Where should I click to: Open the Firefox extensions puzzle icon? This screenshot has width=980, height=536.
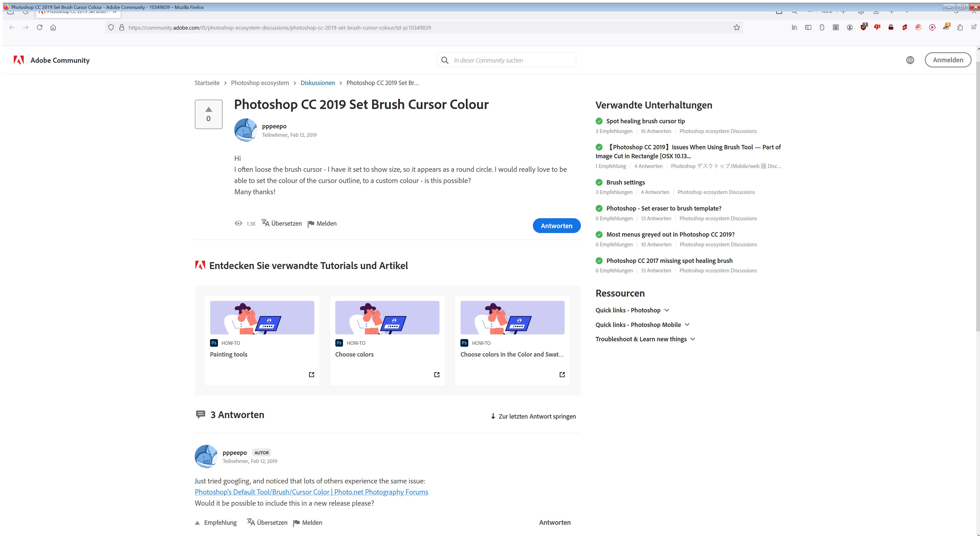coord(960,27)
